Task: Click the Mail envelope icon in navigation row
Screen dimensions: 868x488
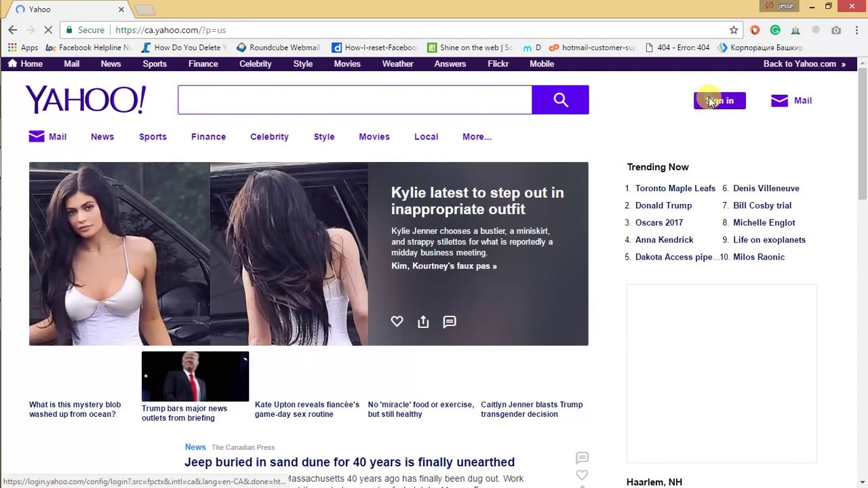Action: point(37,136)
